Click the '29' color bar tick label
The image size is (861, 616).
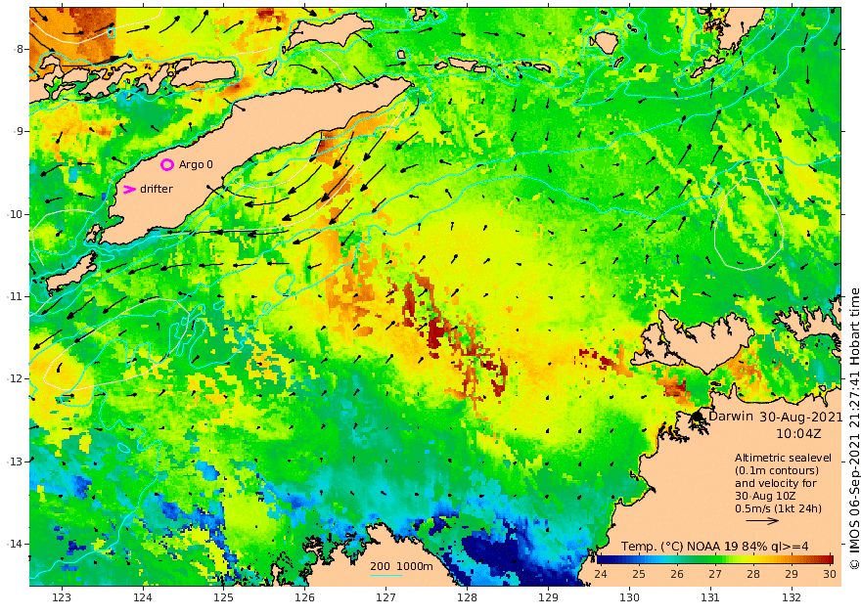(792, 574)
